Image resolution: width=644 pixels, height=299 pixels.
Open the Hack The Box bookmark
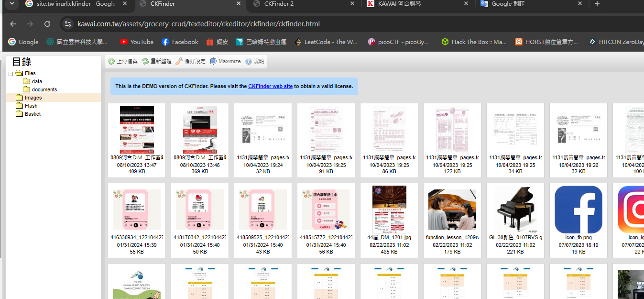(x=474, y=42)
